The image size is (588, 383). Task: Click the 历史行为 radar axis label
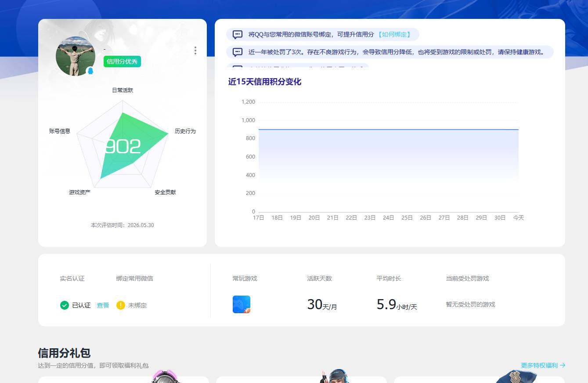pyautogui.click(x=185, y=131)
